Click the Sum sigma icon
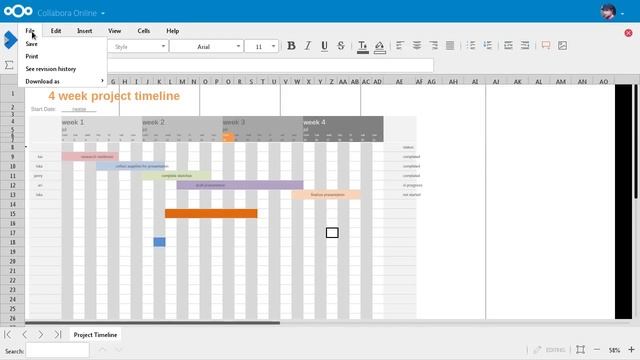640x360 pixels. (9, 65)
